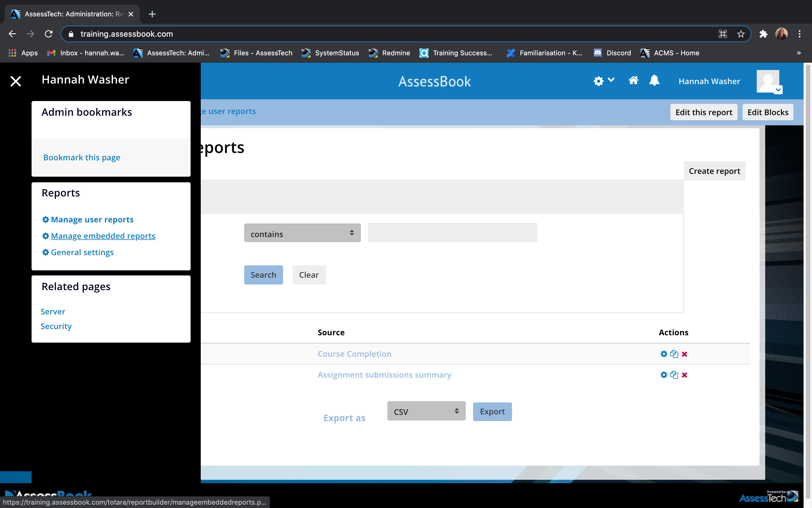Delete the Course Completion report
This screenshot has width=812, height=508.
(x=684, y=354)
